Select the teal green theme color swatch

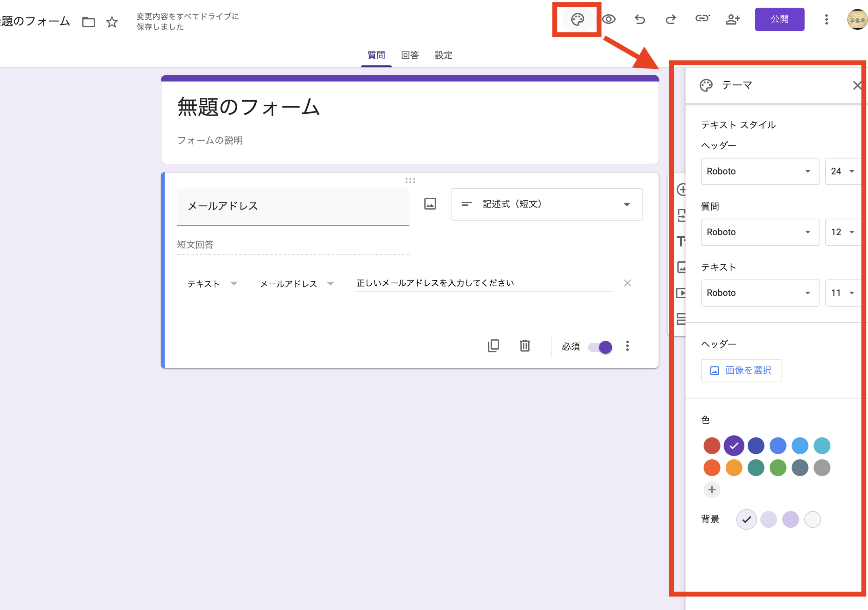[756, 468]
